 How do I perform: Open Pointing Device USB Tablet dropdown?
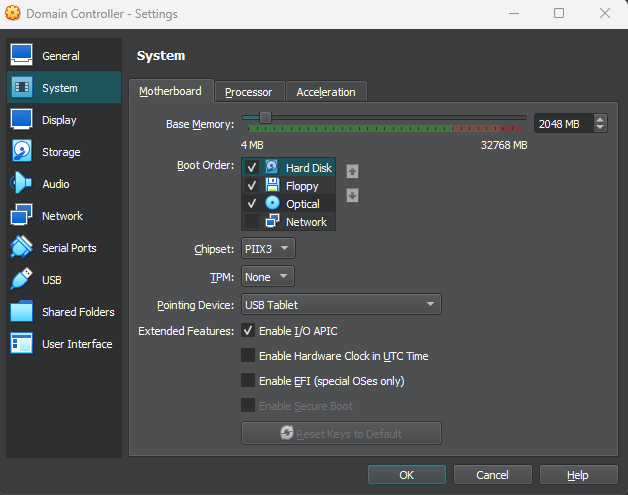340,305
